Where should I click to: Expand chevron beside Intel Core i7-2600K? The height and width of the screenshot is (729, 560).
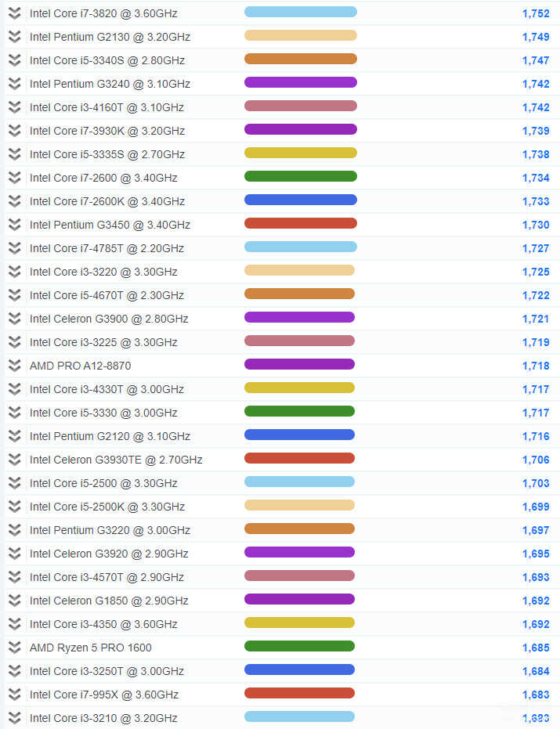(x=15, y=200)
